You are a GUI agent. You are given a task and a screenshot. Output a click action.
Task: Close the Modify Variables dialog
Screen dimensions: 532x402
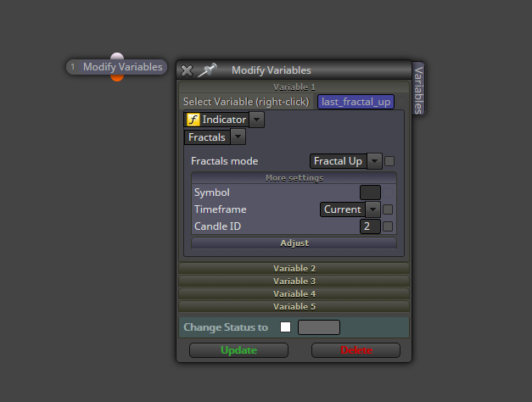pos(187,70)
